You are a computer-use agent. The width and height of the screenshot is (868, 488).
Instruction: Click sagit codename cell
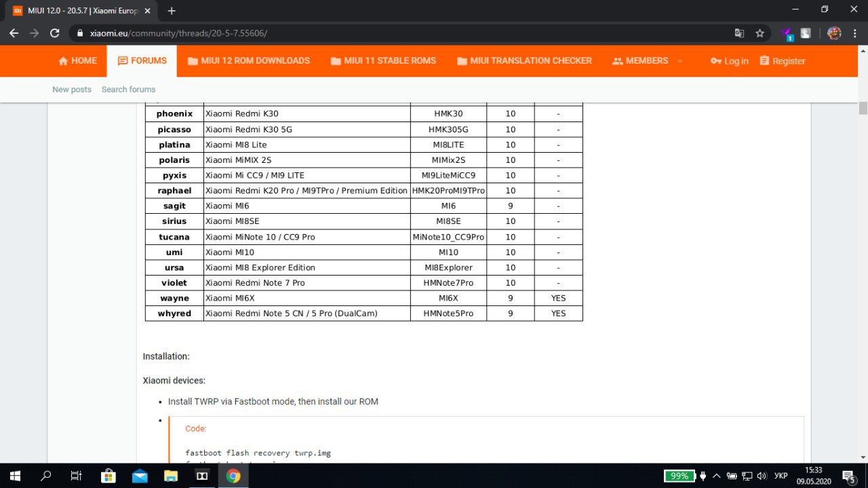click(174, 206)
